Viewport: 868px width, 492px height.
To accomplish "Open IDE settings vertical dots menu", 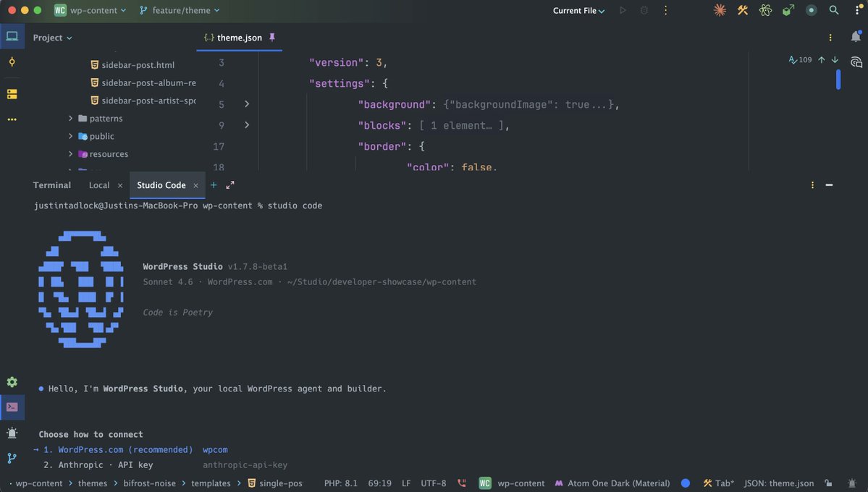I will pos(857,10).
